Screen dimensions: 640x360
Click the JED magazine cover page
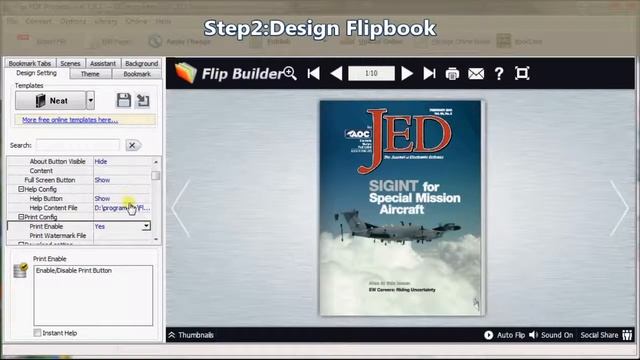tap(401, 208)
